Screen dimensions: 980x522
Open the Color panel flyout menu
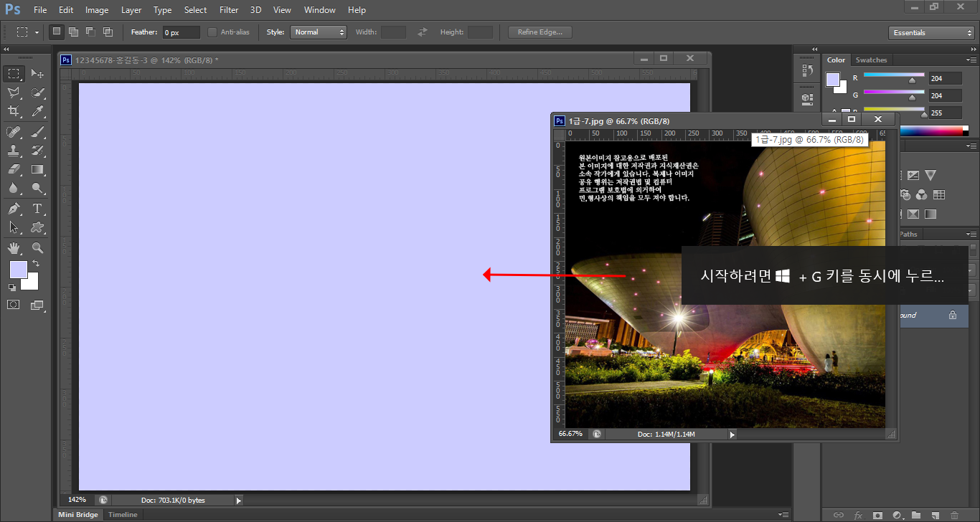[x=971, y=60]
